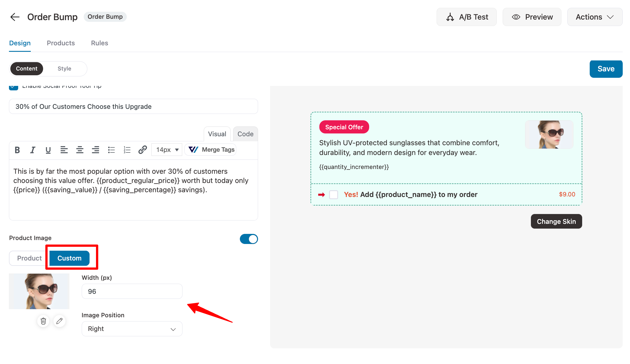The height and width of the screenshot is (364, 630).
Task: Click the insert link icon
Action: pyautogui.click(x=142, y=150)
